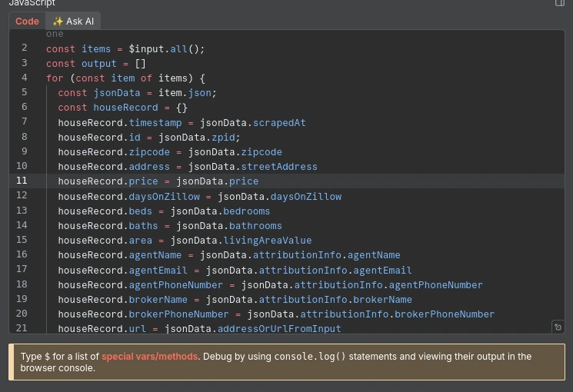Viewport: 573px width, 392px height.
Task: Click the panel icon beside the JavaScript label
Action: [559, 3]
